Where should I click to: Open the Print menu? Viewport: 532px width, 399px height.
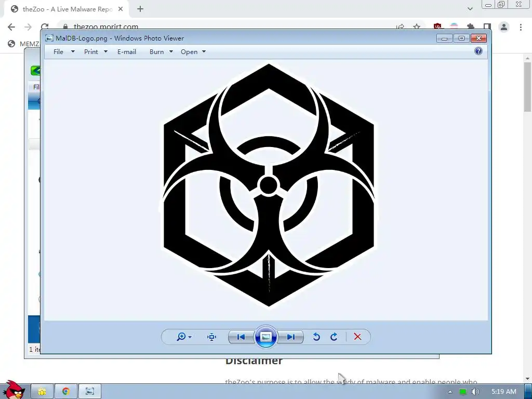tap(91, 51)
